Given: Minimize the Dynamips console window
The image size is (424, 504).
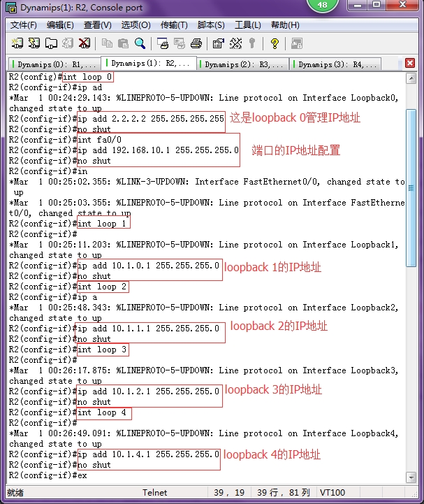Looking at the screenshot, I should [x=358, y=5].
